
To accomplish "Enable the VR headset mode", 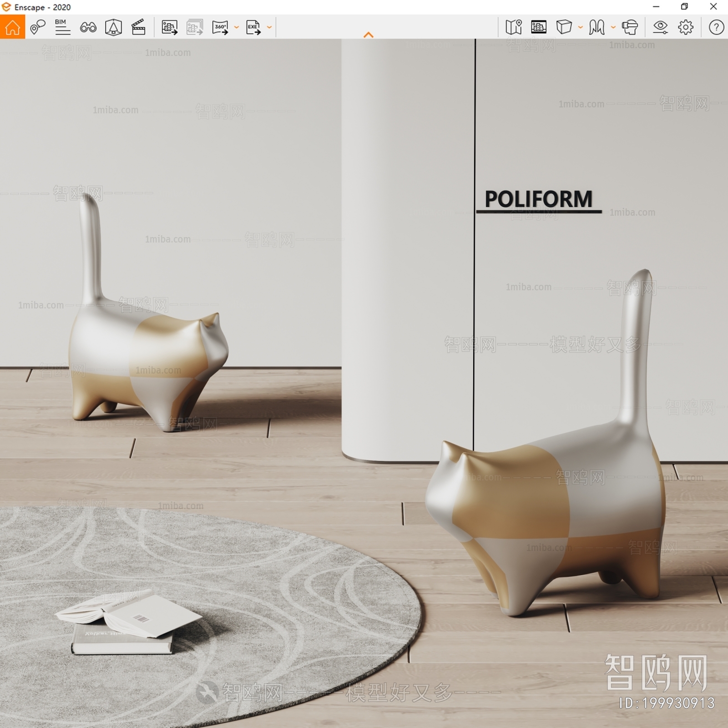I will click(630, 27).
